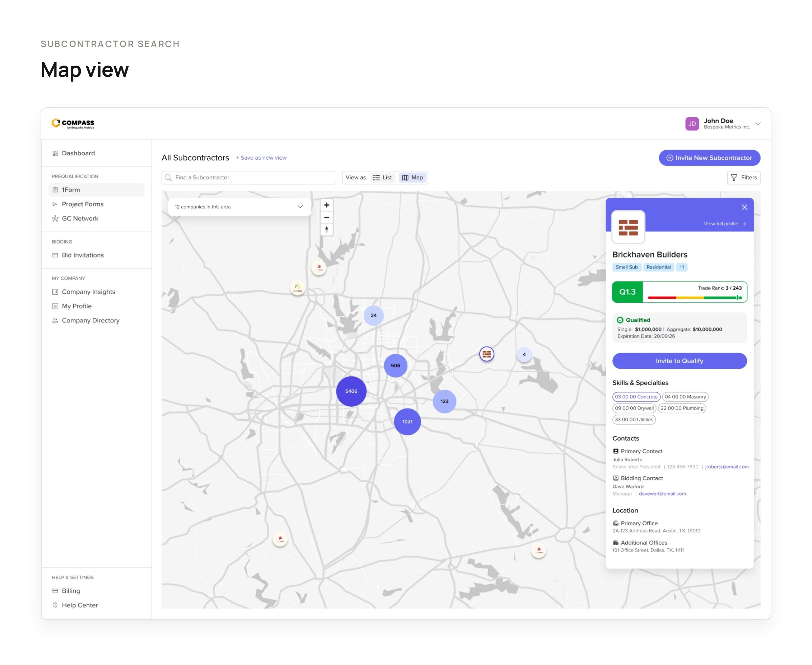This screenshot has width=812, height=665.
Task: Click the 24 map cluster
Action: point(373,315)
